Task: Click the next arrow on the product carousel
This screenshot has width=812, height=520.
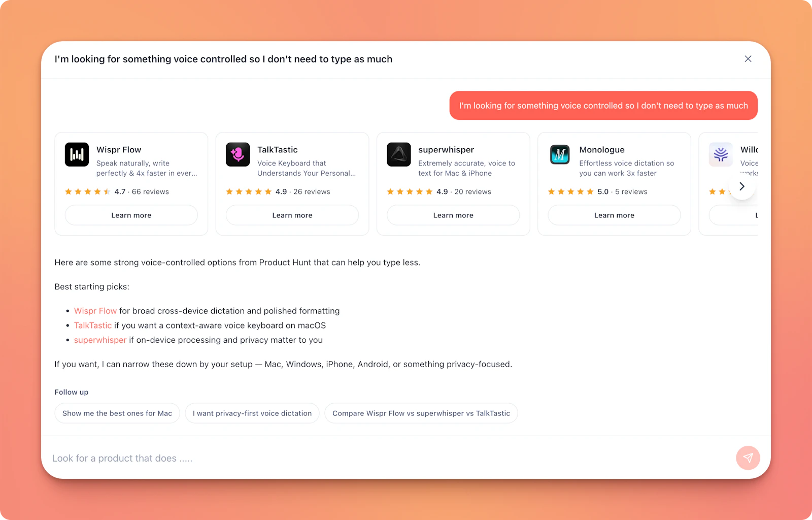Action: pyautogui.click(x=741, y=186)
